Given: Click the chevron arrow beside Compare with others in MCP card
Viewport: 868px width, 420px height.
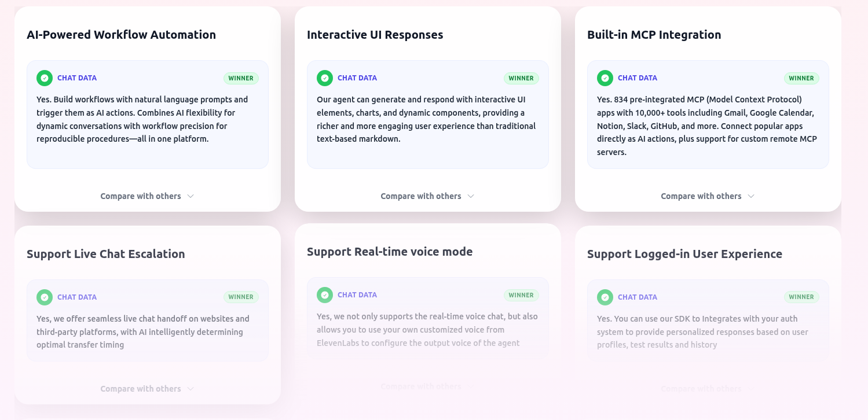Looking at the screenshot, I should pos(751,196).
